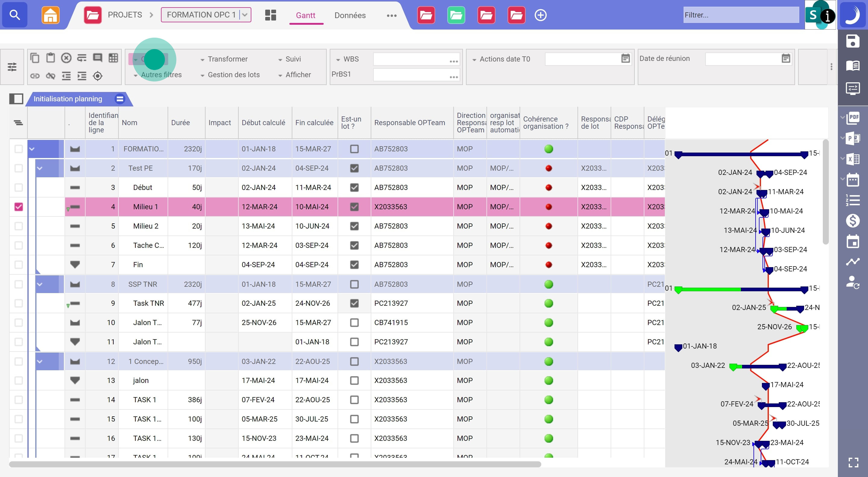Uncheck the Milieu 1 row selection checkbox
This screenshot has height=477, width=868.
[18, 207]
